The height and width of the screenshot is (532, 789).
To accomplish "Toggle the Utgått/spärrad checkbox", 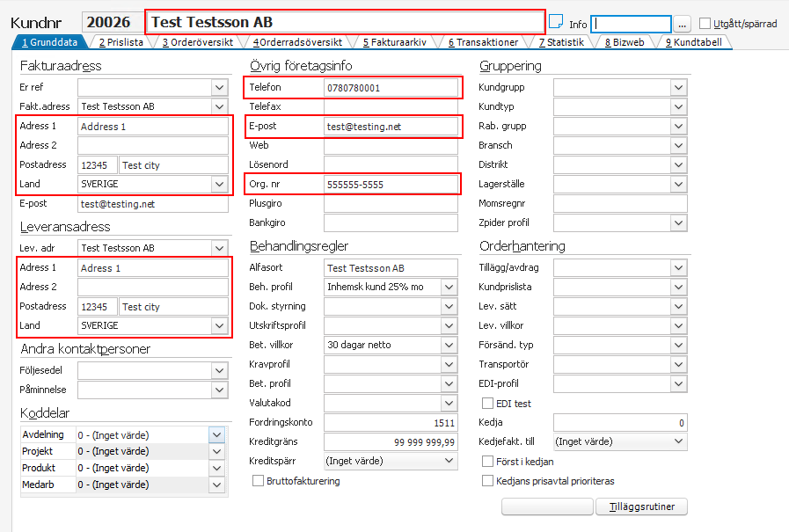I will 705,24.
